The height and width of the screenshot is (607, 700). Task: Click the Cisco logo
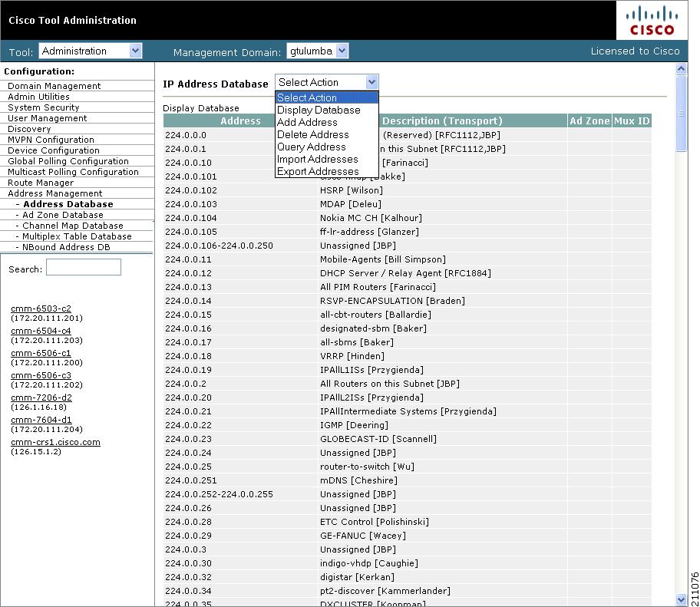pyautogui.click(x=652, y=21)
